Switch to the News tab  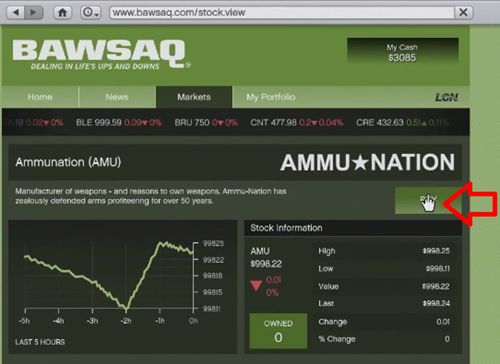(117, 97)
